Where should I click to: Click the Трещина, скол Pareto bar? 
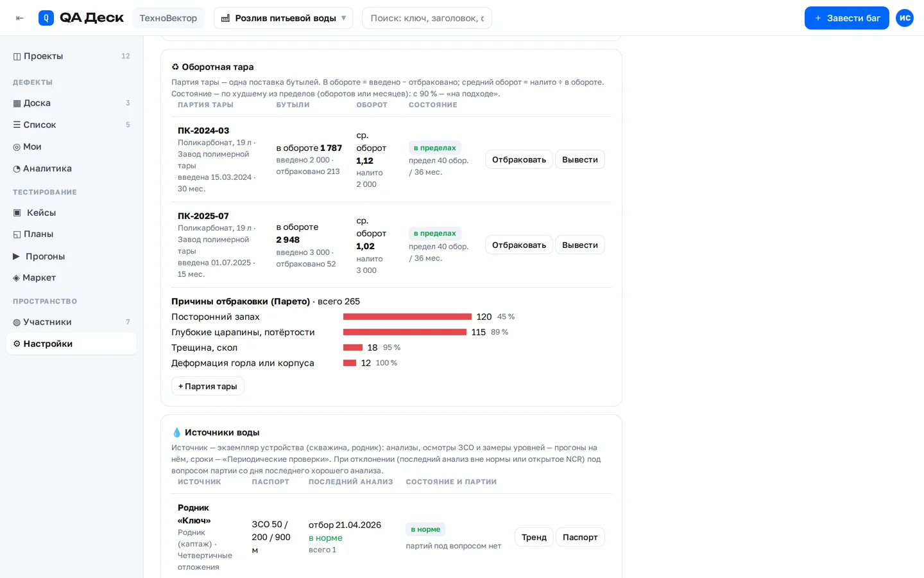point(353,347)
